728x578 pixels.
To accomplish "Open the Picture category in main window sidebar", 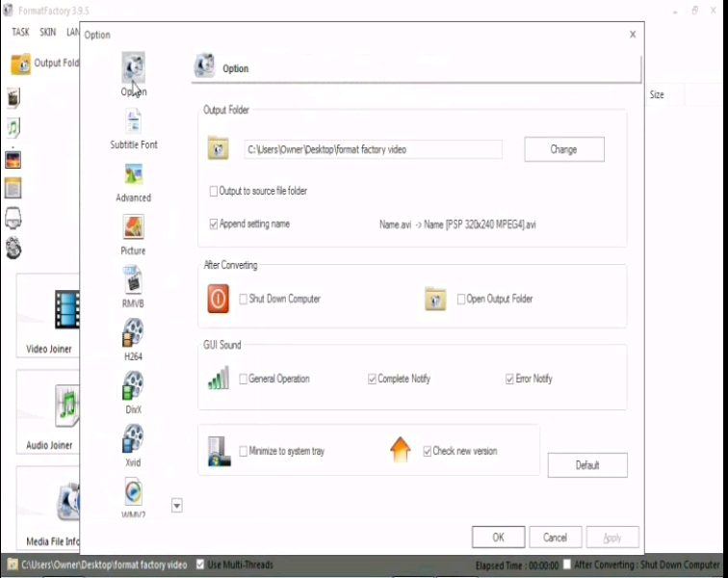I will pos(13,160).
